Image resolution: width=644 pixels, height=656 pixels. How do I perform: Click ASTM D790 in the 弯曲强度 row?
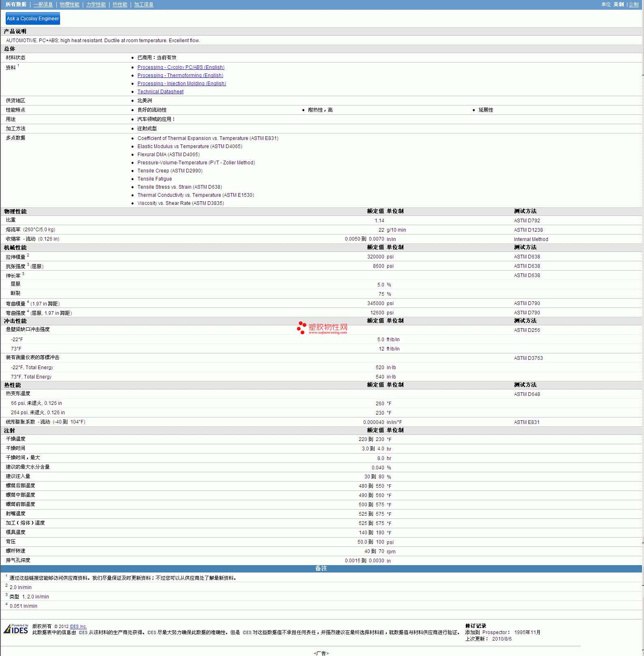pos(527,313)
